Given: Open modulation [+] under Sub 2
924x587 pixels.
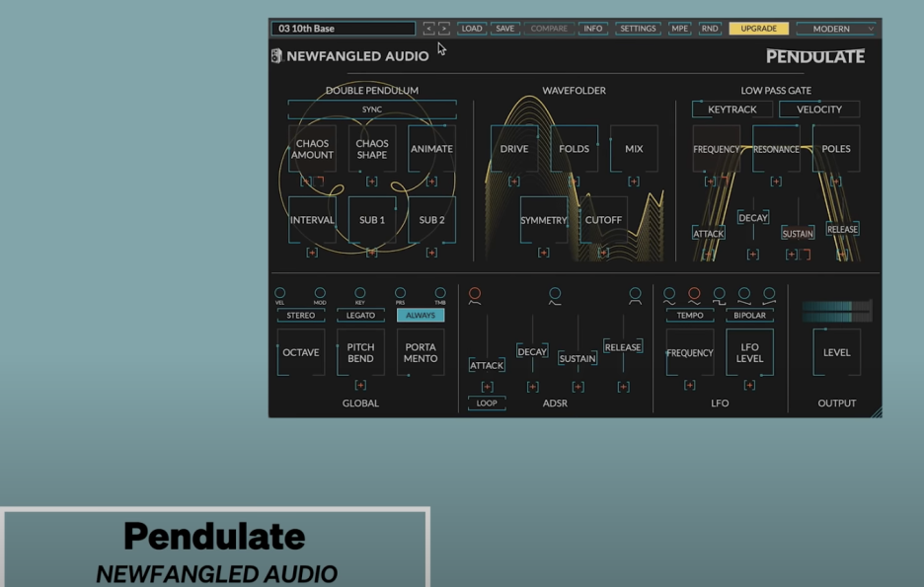Looking at the screenshot, I should pyautogui.click(x=432, y=253).
